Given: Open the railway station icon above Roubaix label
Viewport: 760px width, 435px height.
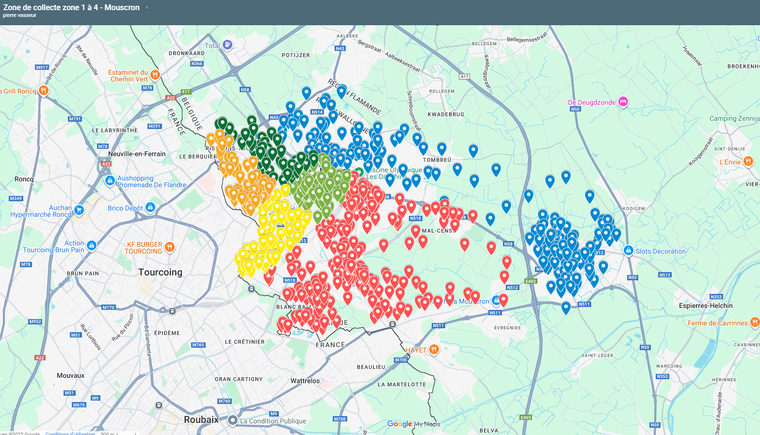Looking at the screenshot, I should tap(158, 404).
